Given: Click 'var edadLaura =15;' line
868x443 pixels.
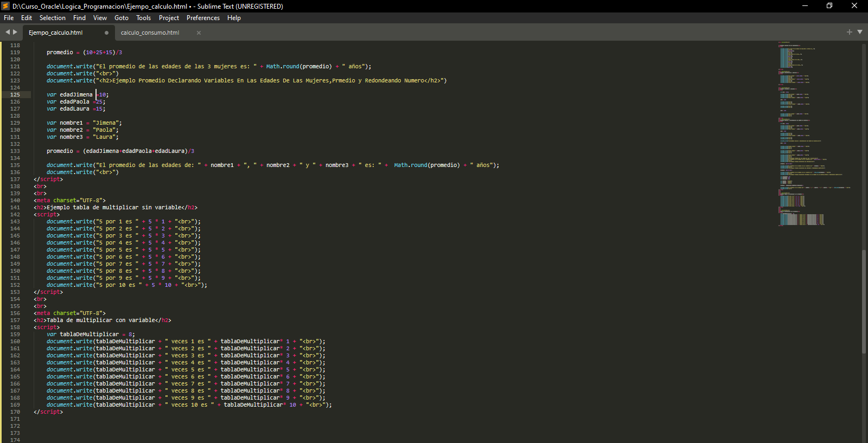Looking at the screenshot, I should pyautogui.click(x=76, y=108).
